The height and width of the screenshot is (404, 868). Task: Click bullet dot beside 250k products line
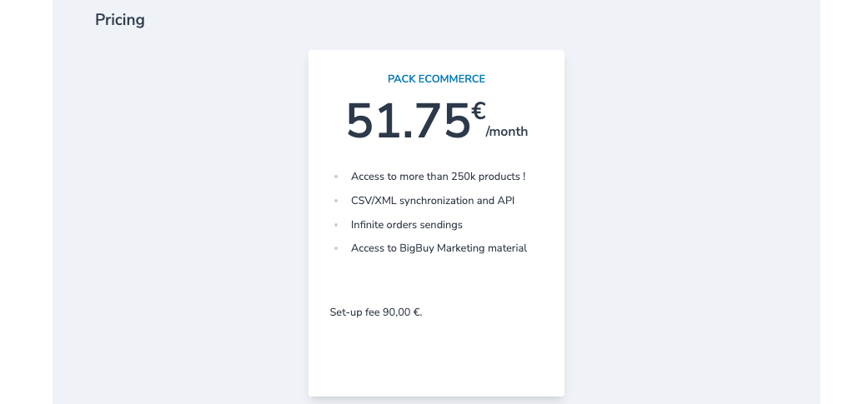[336, 177]
